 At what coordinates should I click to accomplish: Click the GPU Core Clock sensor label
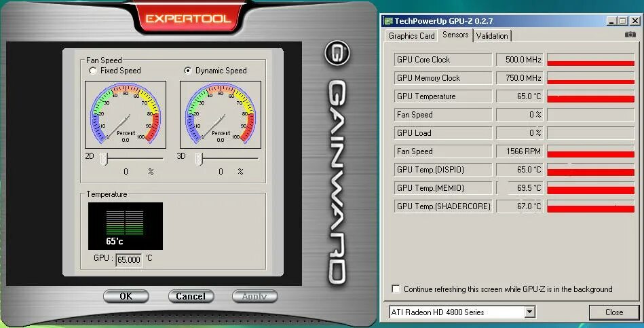click(442, 60)
